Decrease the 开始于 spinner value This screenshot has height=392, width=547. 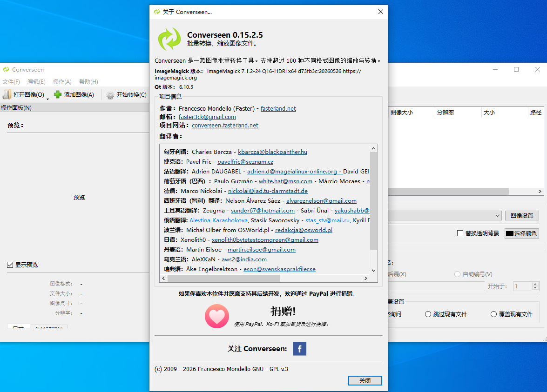point(535,288)
